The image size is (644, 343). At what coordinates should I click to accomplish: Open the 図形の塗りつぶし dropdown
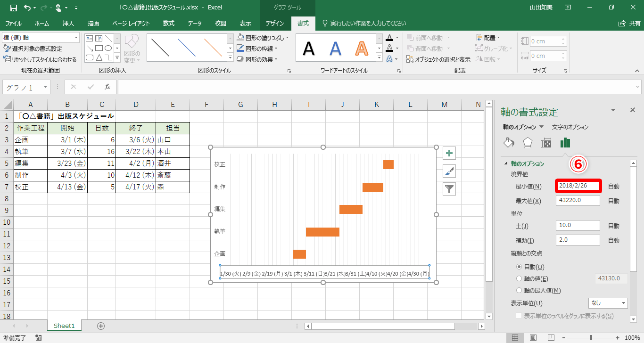(287, 37)
